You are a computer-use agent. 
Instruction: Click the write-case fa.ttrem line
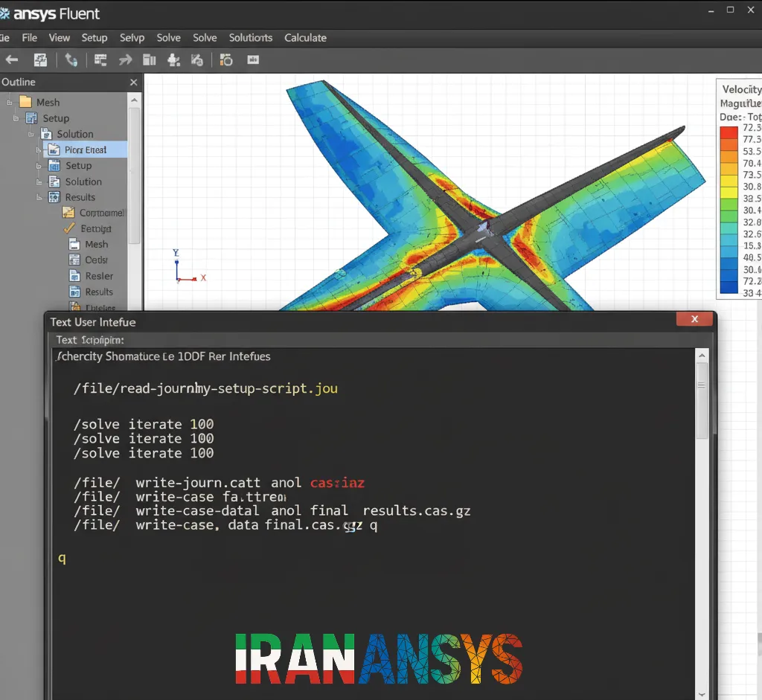click(x=180, y=497)
